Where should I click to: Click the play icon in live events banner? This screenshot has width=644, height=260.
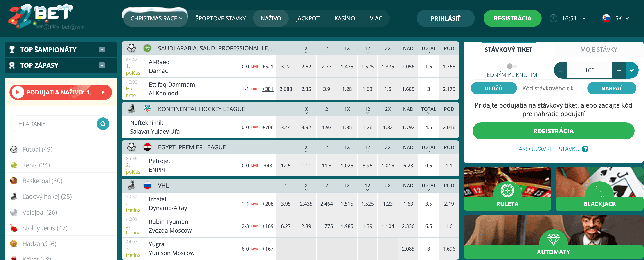tap(18, 92)
